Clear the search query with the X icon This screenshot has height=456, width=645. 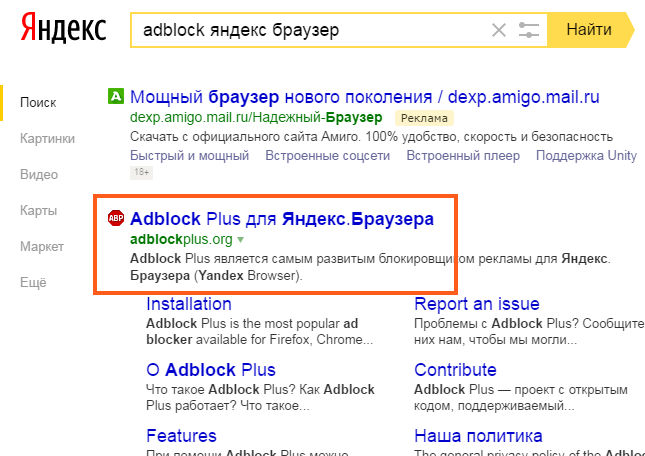click(x=499, y=30)
